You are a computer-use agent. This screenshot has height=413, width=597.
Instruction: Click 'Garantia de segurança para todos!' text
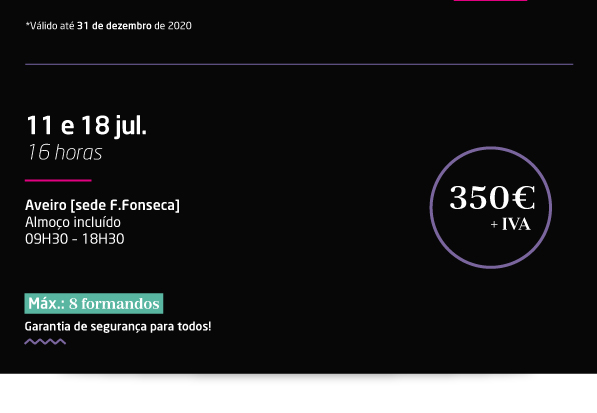pos(118,327)
